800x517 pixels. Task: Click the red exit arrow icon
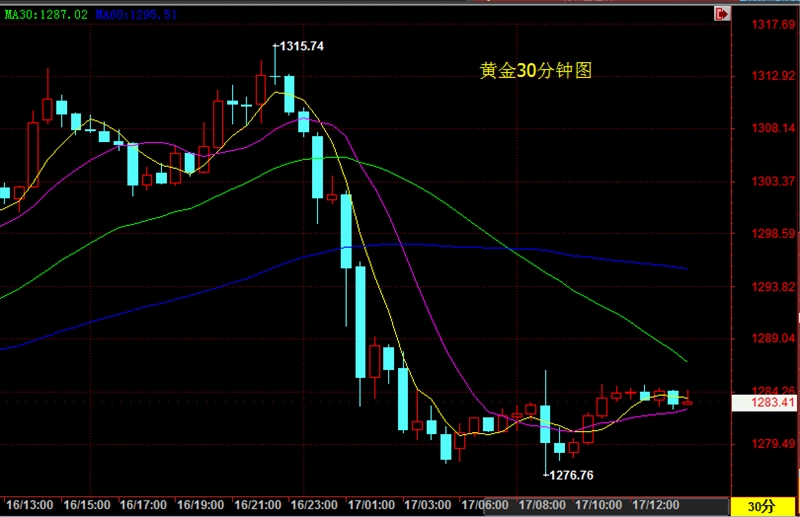[x=722, y=14]
